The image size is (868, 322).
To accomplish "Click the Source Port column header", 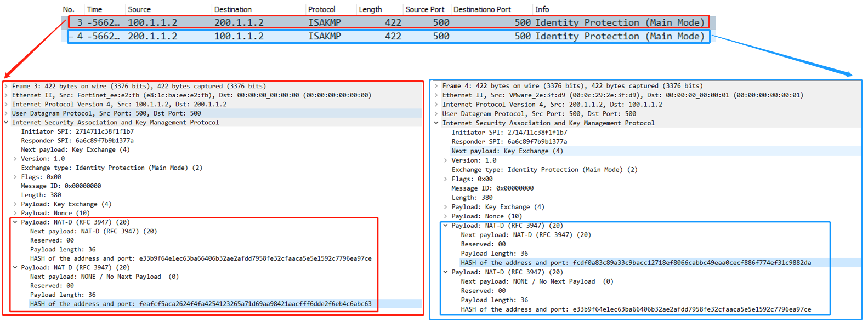I will click(424, 9).
